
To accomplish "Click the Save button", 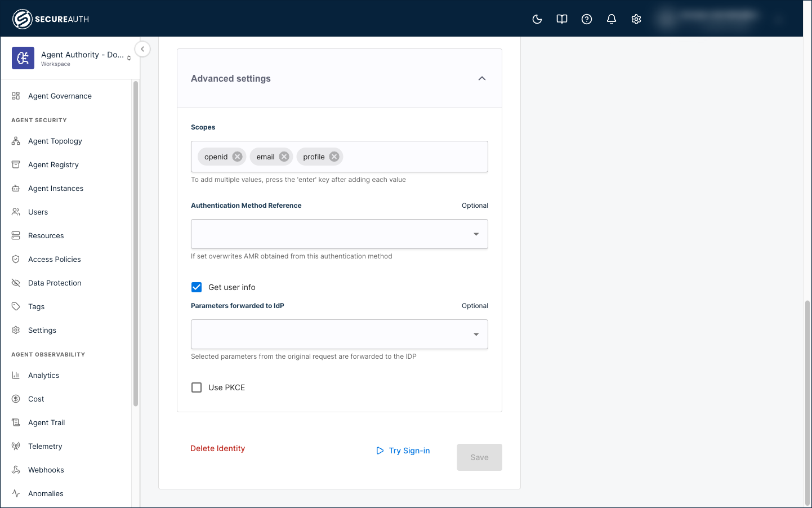I will point(480,457).
